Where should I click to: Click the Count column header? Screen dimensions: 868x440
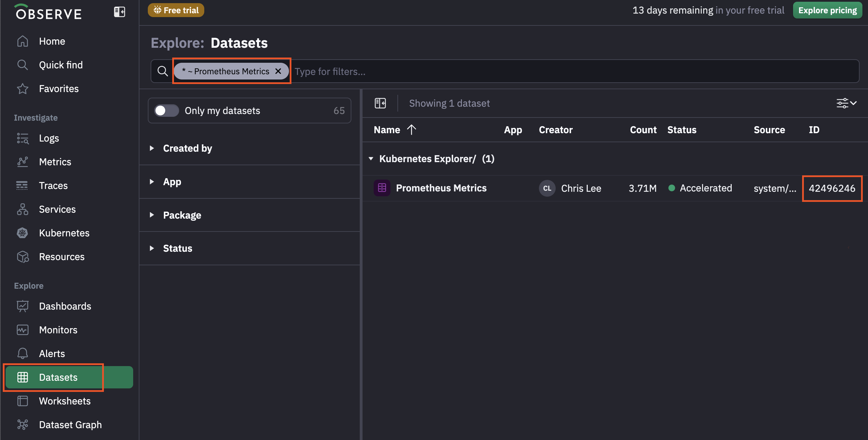[643, 130]
